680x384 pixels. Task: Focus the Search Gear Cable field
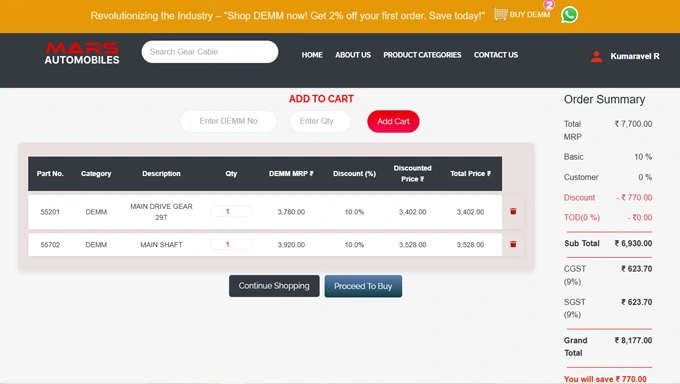[210, 52]
